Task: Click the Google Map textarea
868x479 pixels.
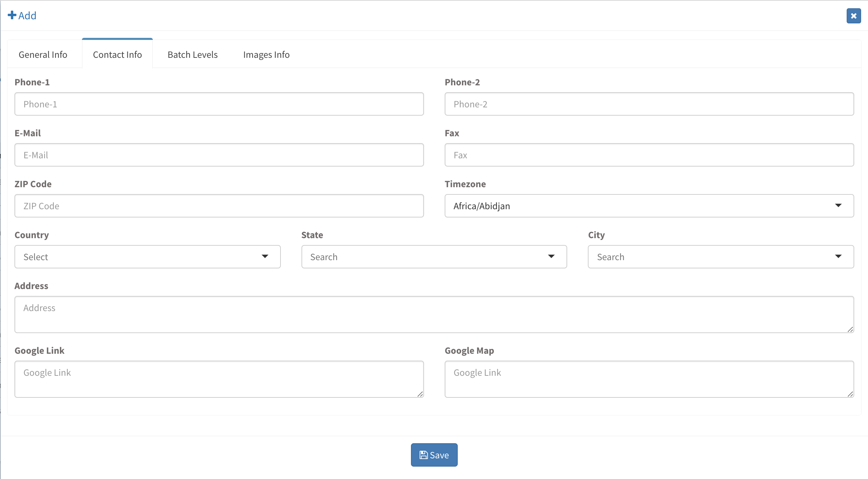Action: tap(649, 379)
